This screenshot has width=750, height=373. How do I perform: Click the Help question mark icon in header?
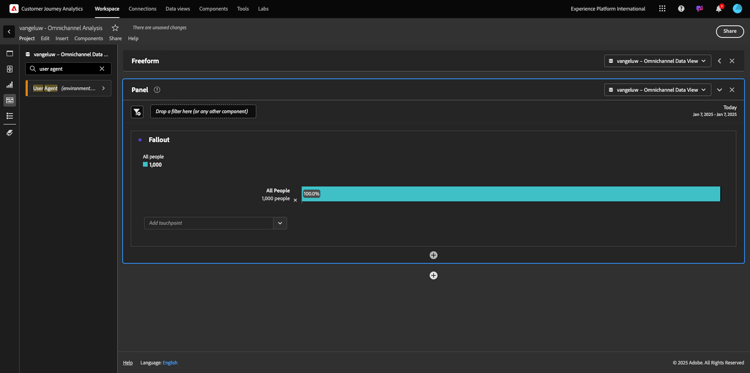click(x=681, y=9)
